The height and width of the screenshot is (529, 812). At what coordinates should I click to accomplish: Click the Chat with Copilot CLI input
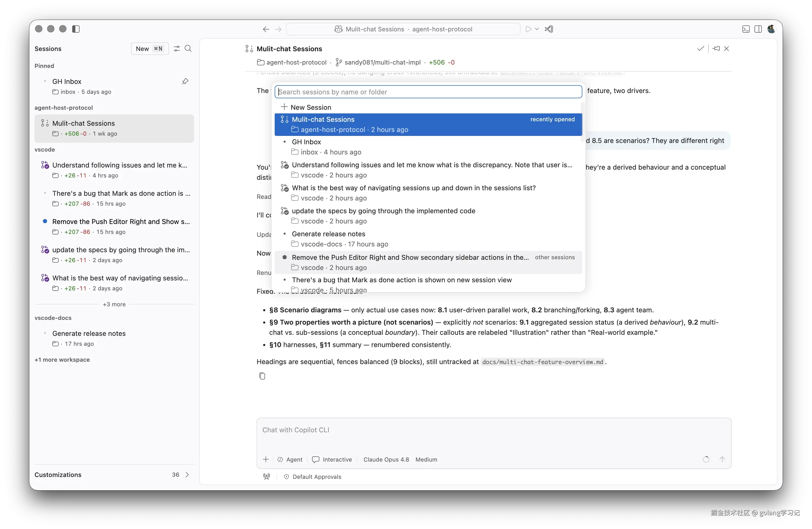pos(494,430)
